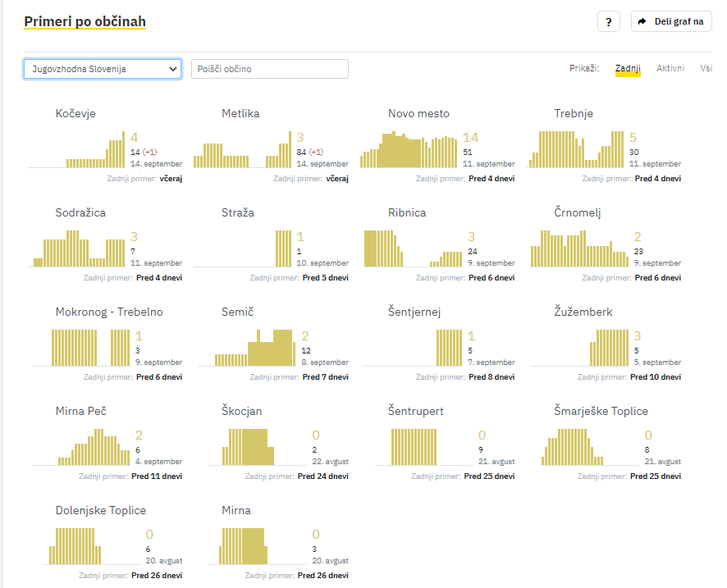Click the Novo mesto bar chart

(409, 149)
